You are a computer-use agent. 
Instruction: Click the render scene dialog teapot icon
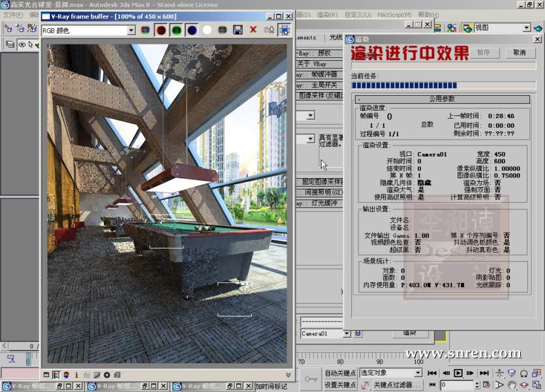coord(467,28)
